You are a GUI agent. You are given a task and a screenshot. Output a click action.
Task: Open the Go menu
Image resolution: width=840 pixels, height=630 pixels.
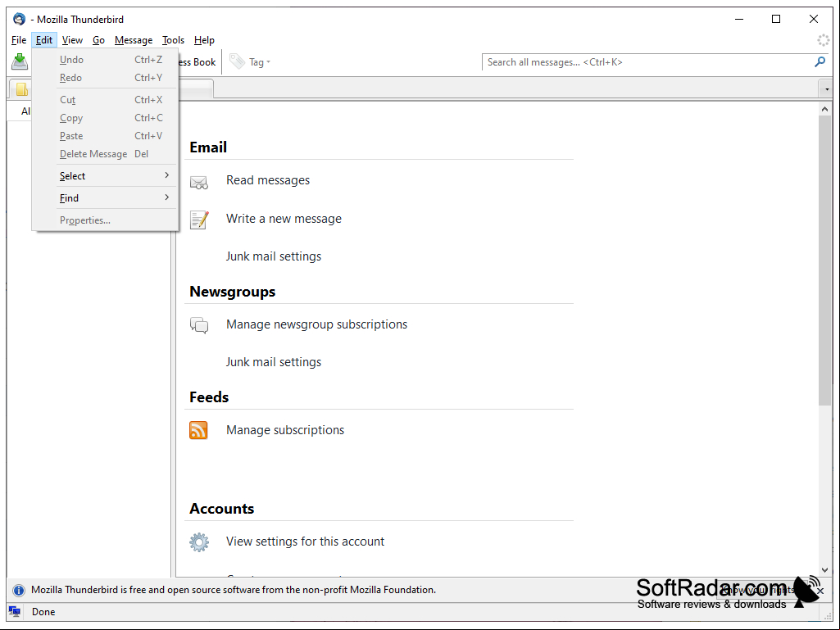pyautogui.click(x=98, y=40)
